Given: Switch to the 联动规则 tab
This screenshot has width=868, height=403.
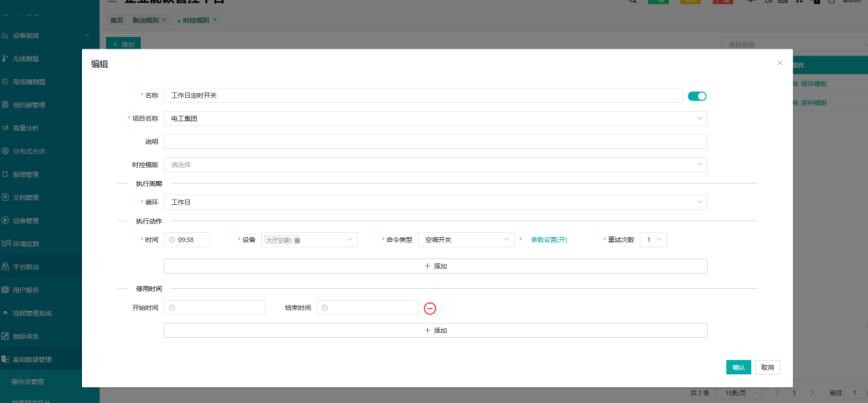Looking at the screenshot, I should 147,20.
